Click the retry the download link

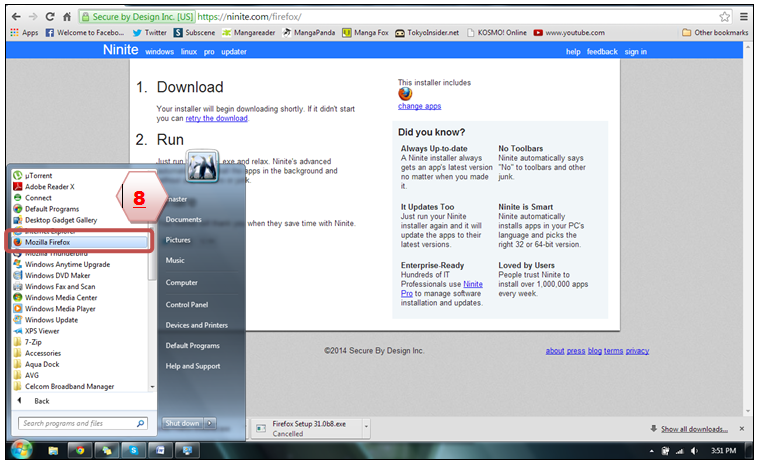coord(216,118)
